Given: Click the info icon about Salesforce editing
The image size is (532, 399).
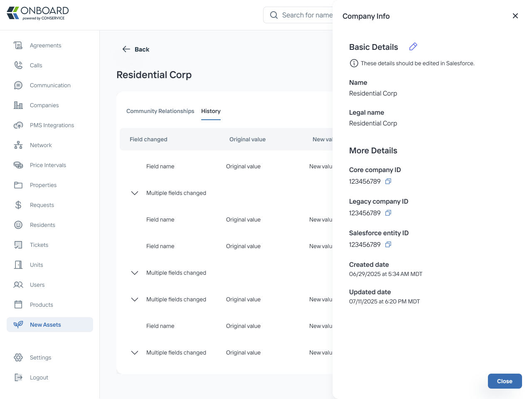Looking at the screenshot, I should [x=354, y=63].
